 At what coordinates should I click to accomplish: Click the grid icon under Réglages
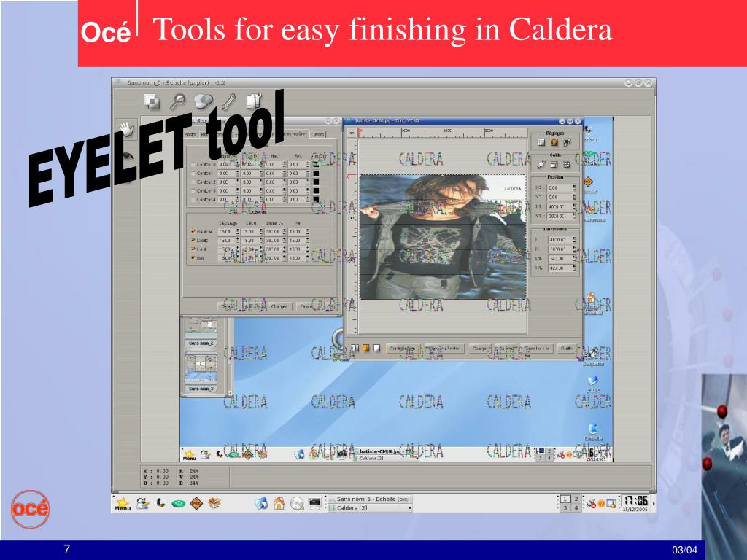[541, 142]
